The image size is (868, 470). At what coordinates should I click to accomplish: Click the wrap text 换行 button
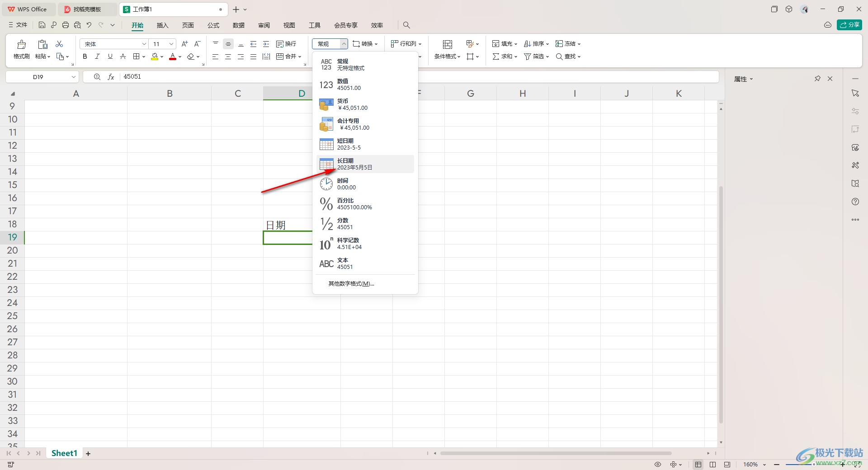(x=286, y=44)
